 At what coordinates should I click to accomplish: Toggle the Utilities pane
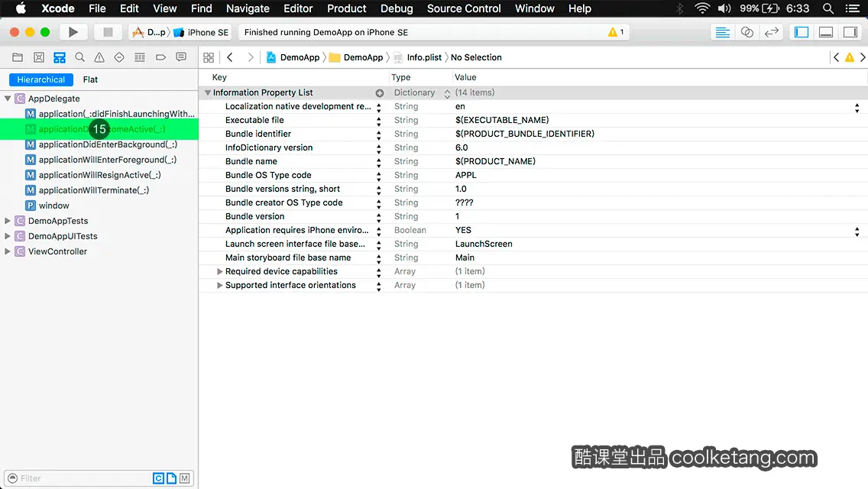click(x=850, y=32)
